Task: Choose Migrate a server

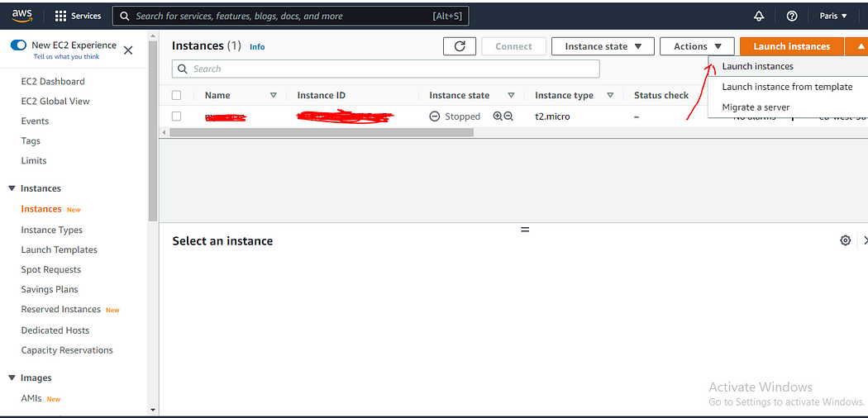Action: 756,107
